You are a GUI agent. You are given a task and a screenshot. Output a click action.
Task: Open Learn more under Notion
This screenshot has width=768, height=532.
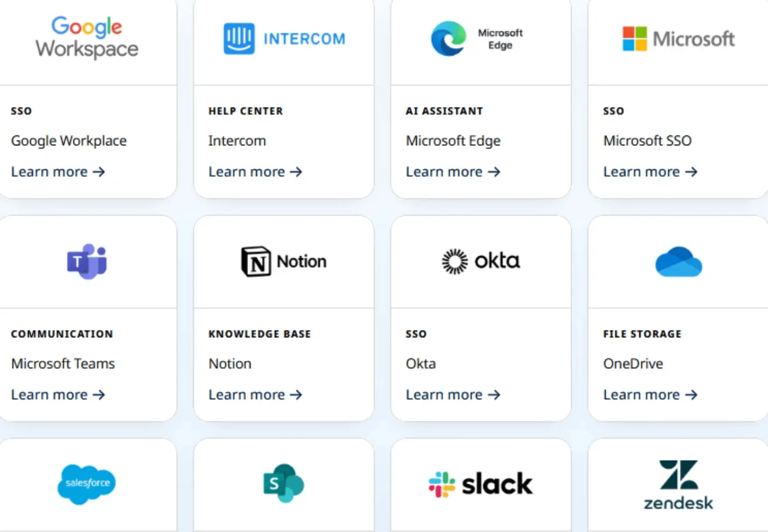[256, 394]
